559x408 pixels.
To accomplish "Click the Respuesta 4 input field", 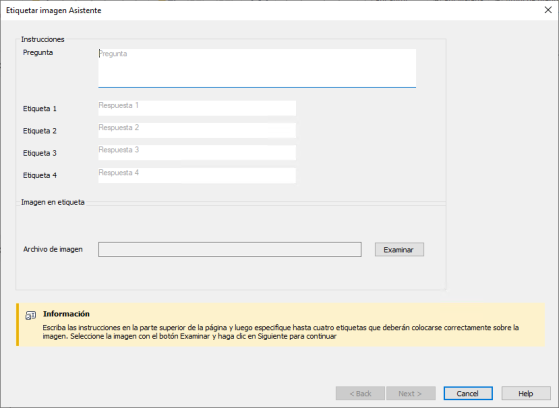I will pos(197,175).
